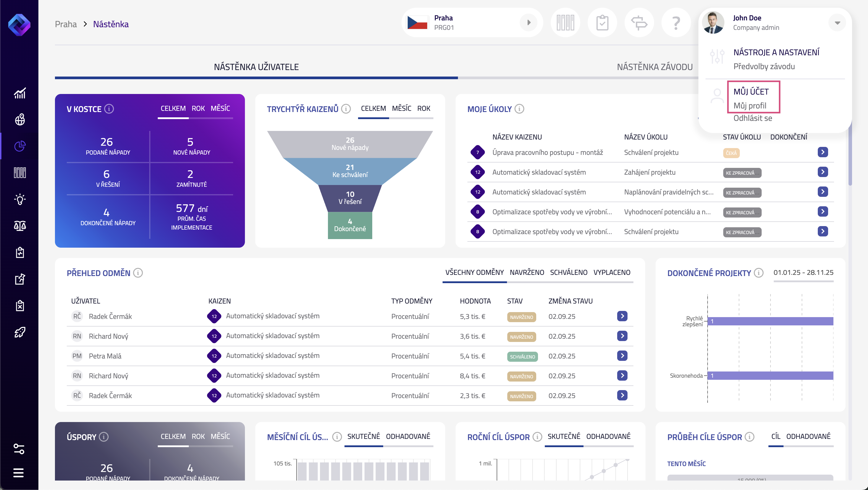
Task: Click the Rychlé zlepšení chart bar
Action: coord(770,321)
